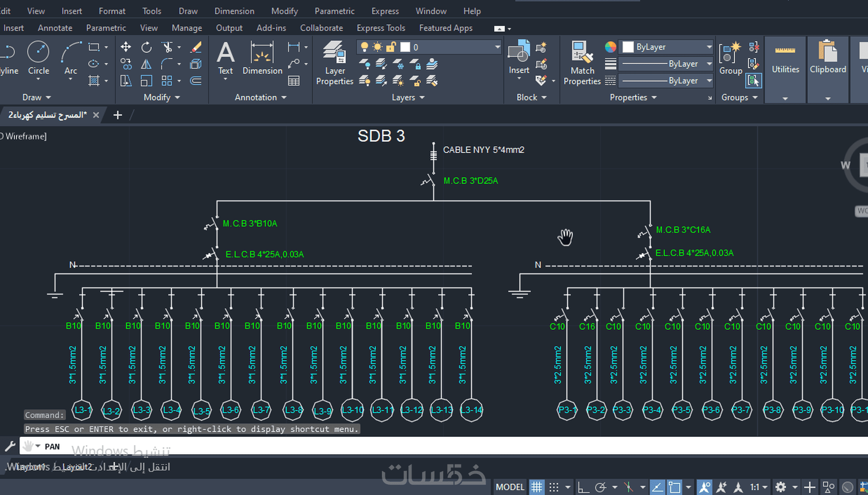Screen dimensions: 868x495
Task: Expand the Modify panel options
Action: (162, 97)
